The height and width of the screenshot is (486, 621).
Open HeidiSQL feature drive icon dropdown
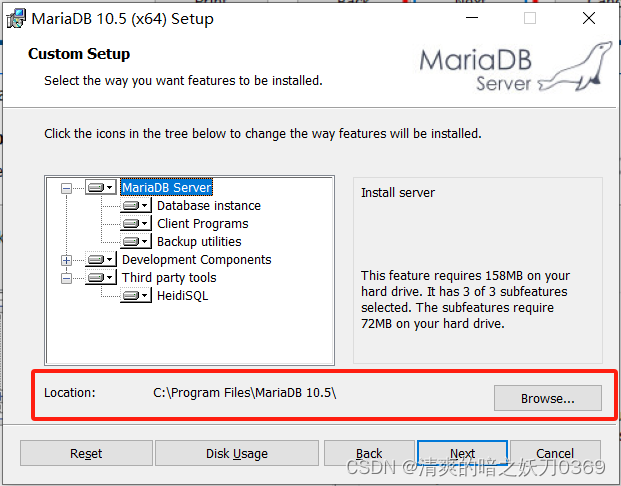pos(136,295)
